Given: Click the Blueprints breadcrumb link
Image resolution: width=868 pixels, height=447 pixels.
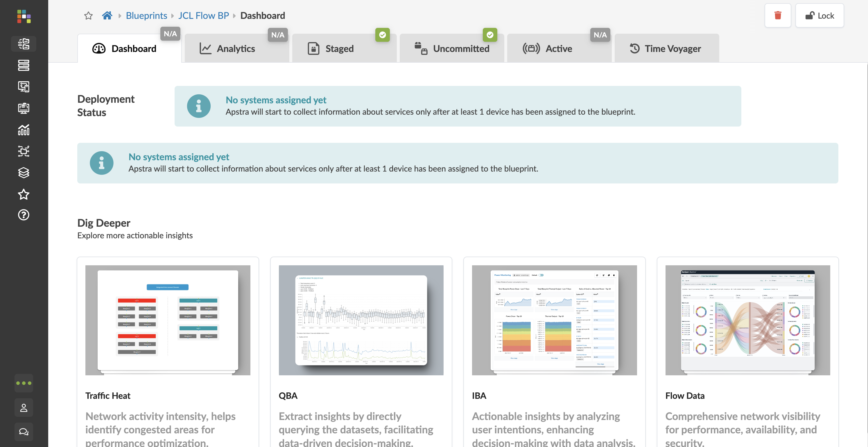Looking at the screenshot, I should tap(146, 15).
